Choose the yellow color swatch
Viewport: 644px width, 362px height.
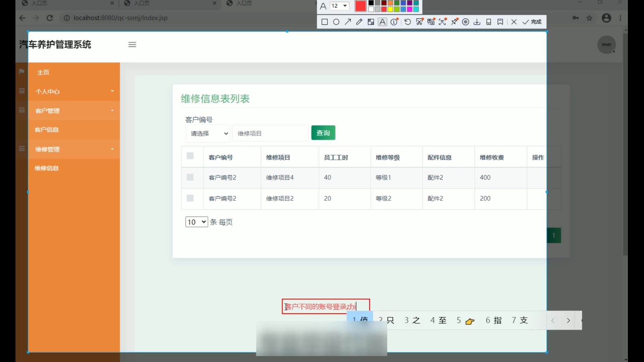point(390,9)
